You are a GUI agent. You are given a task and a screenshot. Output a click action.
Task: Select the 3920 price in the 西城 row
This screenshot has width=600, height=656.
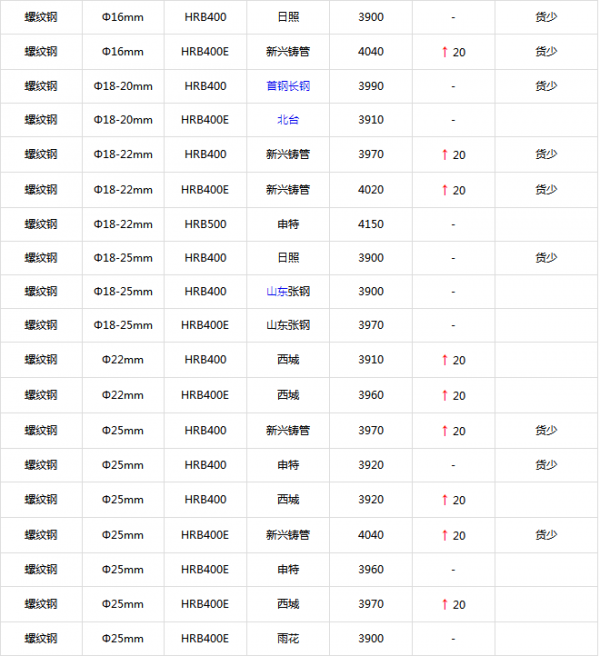[371, 500]
